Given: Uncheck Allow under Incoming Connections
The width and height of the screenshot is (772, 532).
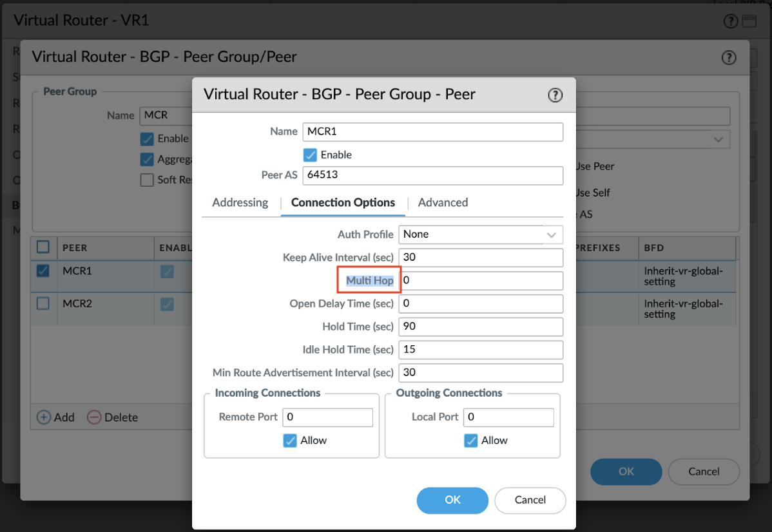Looking at the screenshot, I should click(290, 441).
